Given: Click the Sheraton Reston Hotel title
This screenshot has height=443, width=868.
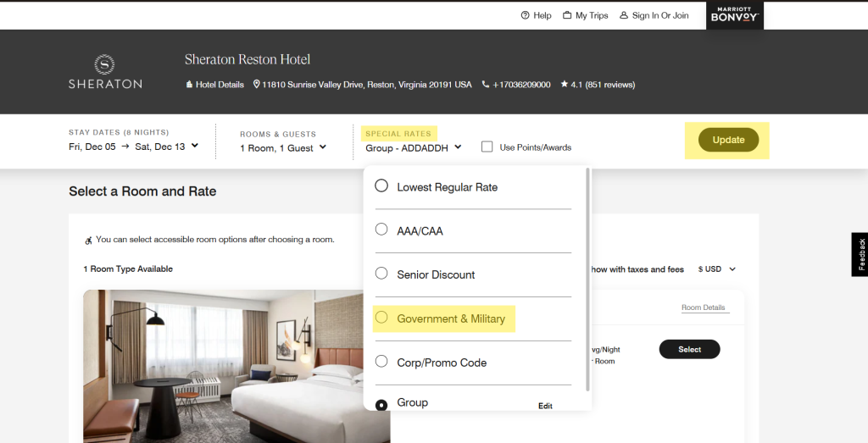Looking at the screenshot, I should [248, 59].
